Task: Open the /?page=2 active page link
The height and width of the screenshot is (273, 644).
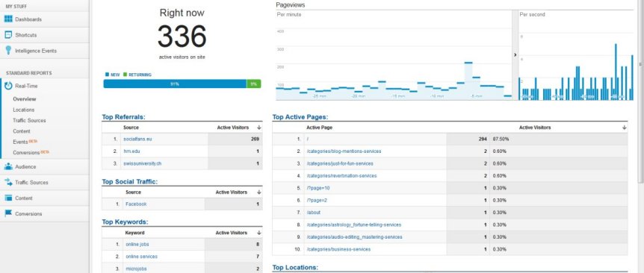Action: coord(317,201)
